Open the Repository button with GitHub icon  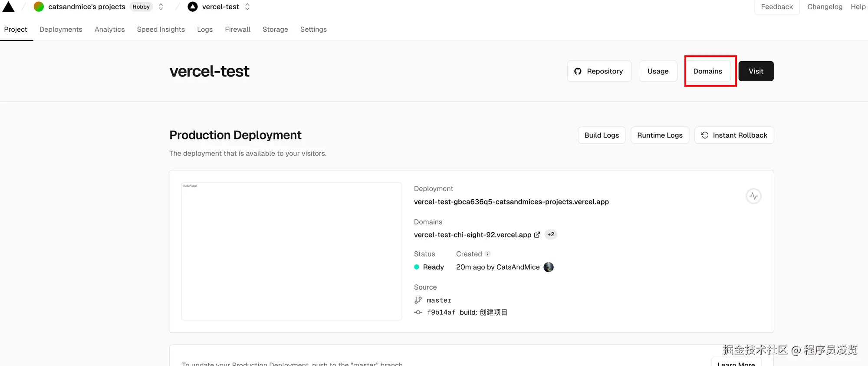tap(599, 71)
